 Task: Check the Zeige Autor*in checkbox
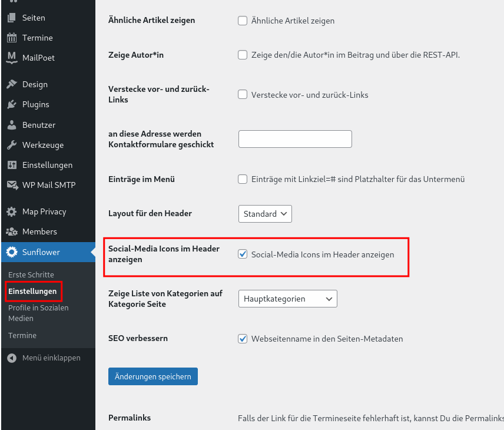243,55
